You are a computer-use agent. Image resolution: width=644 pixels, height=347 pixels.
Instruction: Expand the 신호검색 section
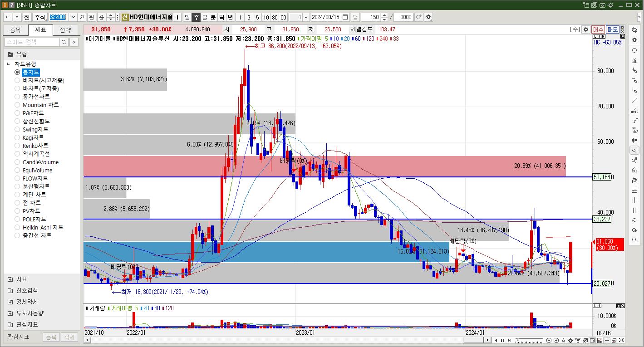[x=10, y=290]
